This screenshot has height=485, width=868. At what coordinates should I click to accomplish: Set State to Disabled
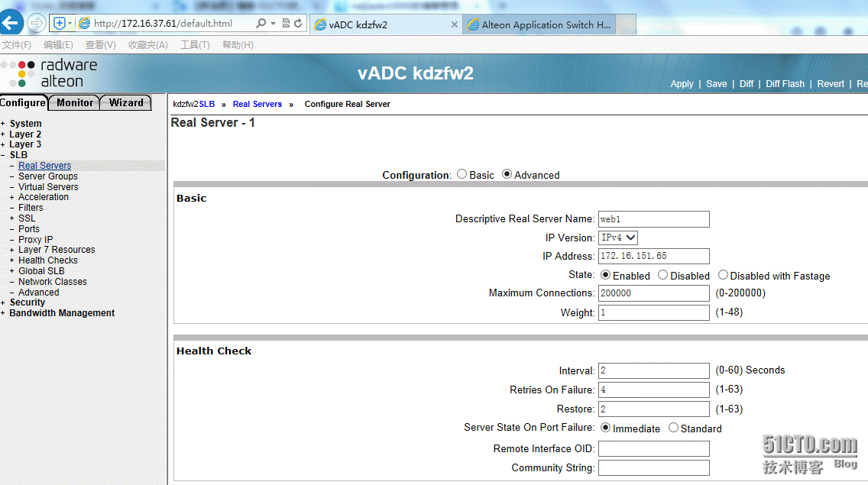click(662, 275)
